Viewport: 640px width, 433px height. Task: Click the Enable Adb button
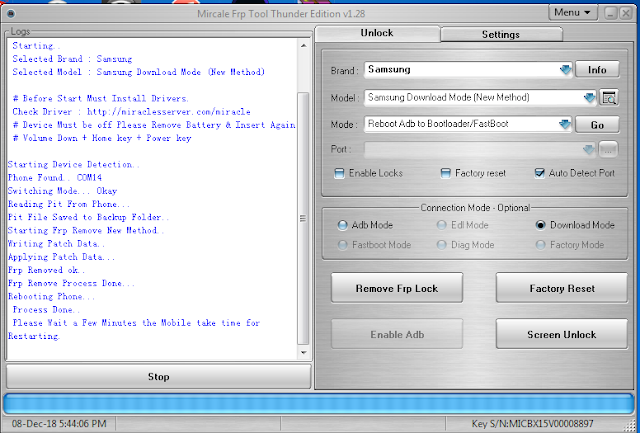tap(397, 334)
